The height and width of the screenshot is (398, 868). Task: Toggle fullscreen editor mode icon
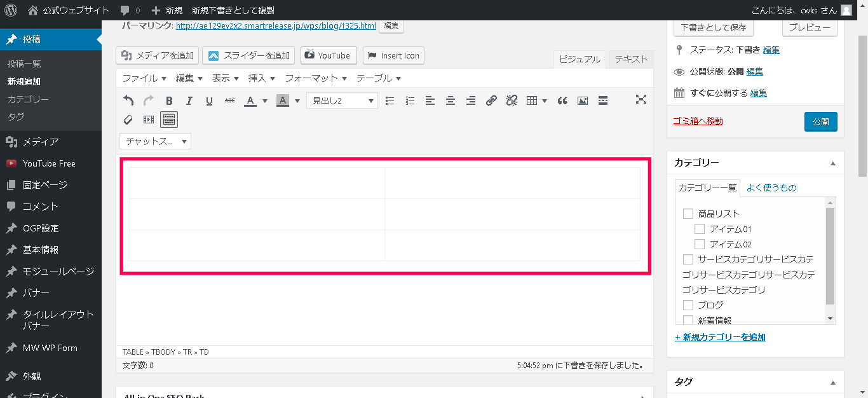[x=641, y=99]
